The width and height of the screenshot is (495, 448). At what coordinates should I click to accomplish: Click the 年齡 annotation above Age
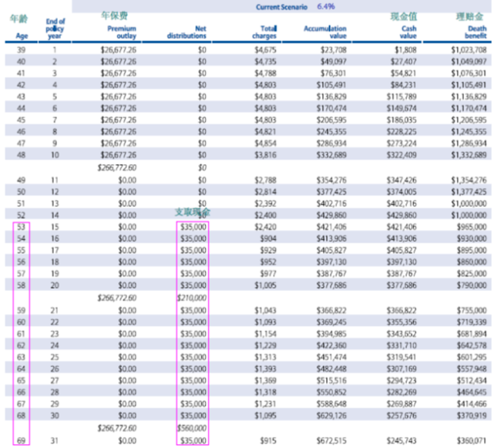click(18, 19)
